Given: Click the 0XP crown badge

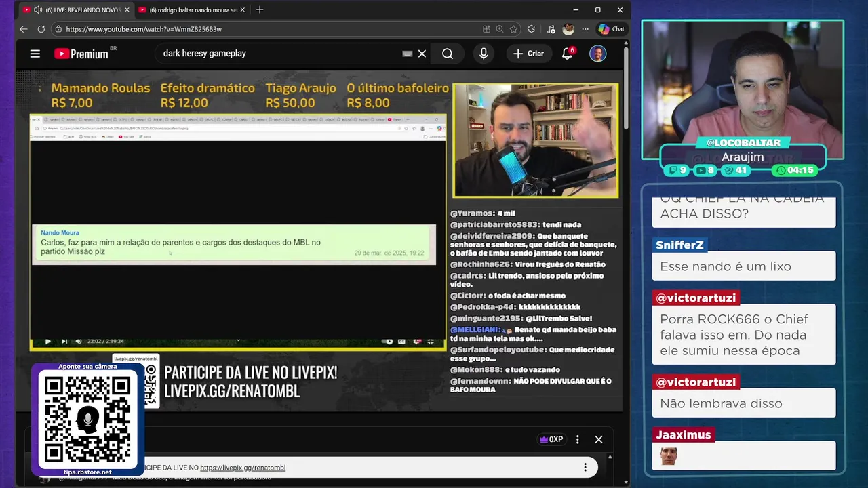Looking at the screenshot, I should (x=551, y=439).
